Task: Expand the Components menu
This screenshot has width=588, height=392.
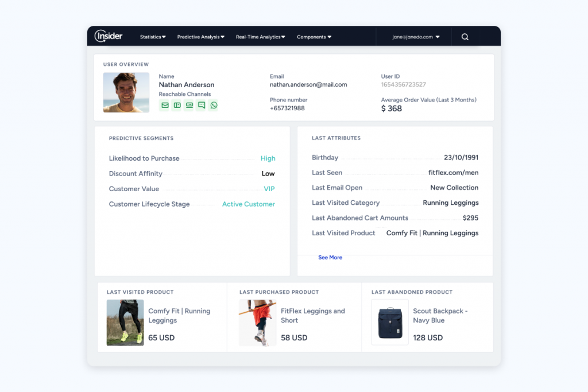Action: pos(314,37)
